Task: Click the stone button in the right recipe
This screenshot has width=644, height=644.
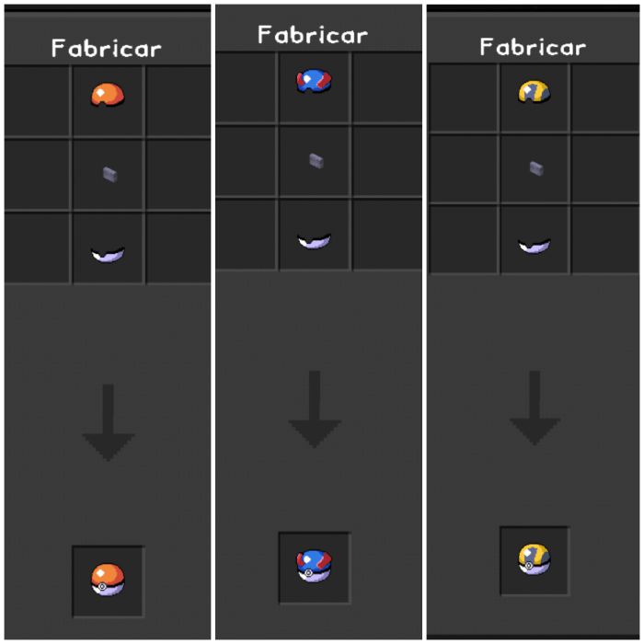Action: (536, 168)
